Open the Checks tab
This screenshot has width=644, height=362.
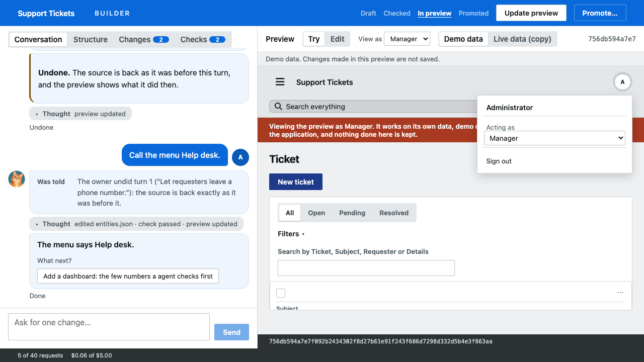coord(203,39)
